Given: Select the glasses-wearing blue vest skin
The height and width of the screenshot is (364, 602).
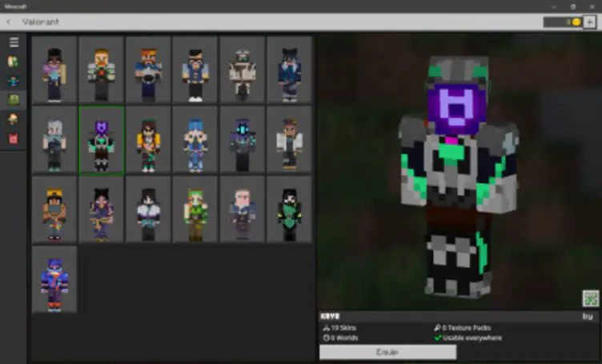Looking at the screenshot, I should tap(195, 70).
